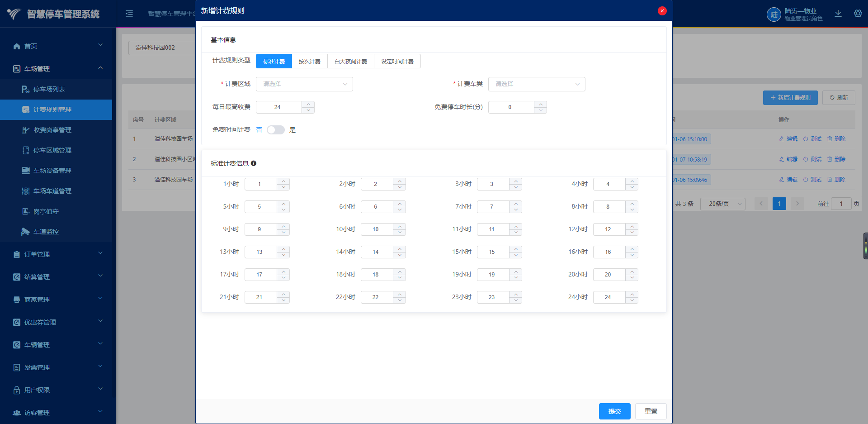868x424 pixels.
Task: Click 测试 in the second table row
Action: pos(812,159)
